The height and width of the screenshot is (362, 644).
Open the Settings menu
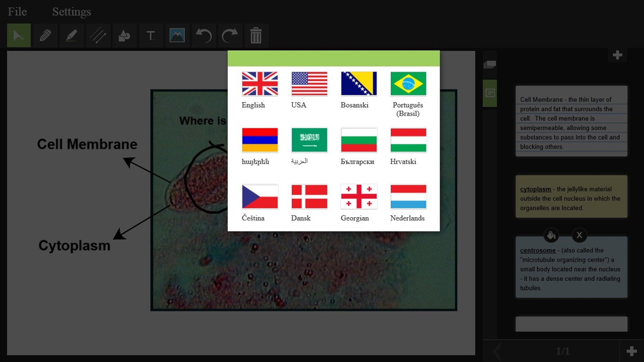click(71, 11)
